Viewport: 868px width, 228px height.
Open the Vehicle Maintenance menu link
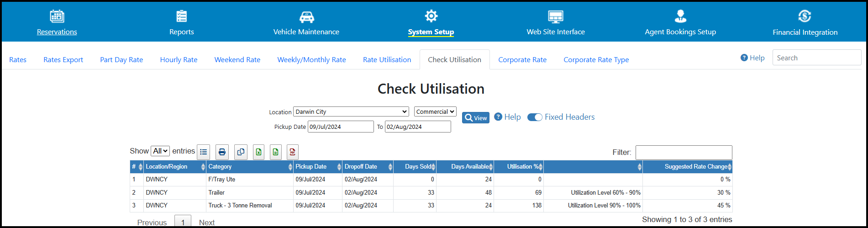click(306, 32)
